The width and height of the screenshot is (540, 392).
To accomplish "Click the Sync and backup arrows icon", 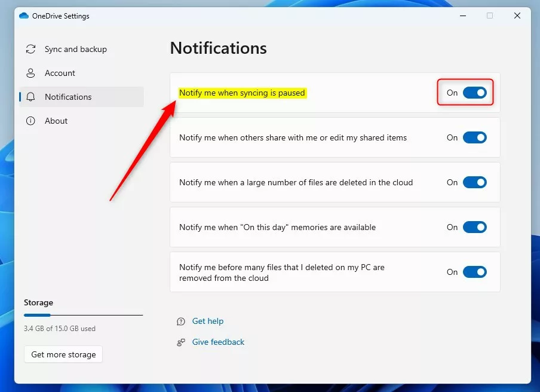I will (x=30, y=49).
